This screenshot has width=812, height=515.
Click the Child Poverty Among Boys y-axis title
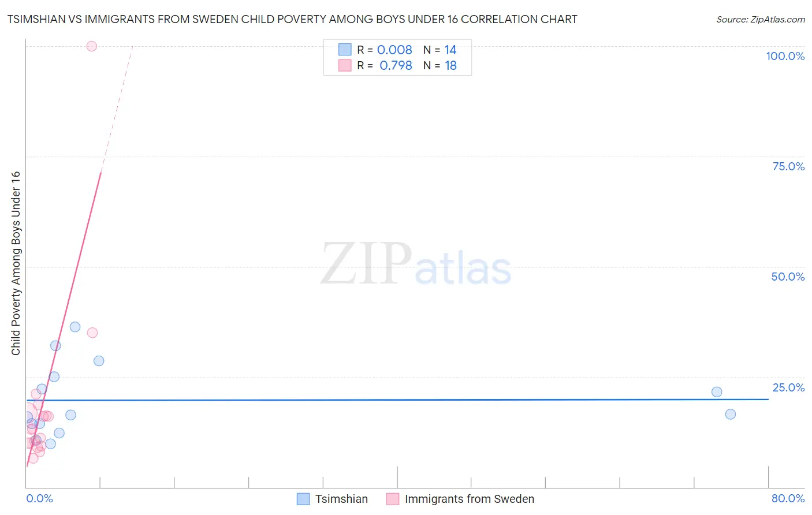[16, 263]
